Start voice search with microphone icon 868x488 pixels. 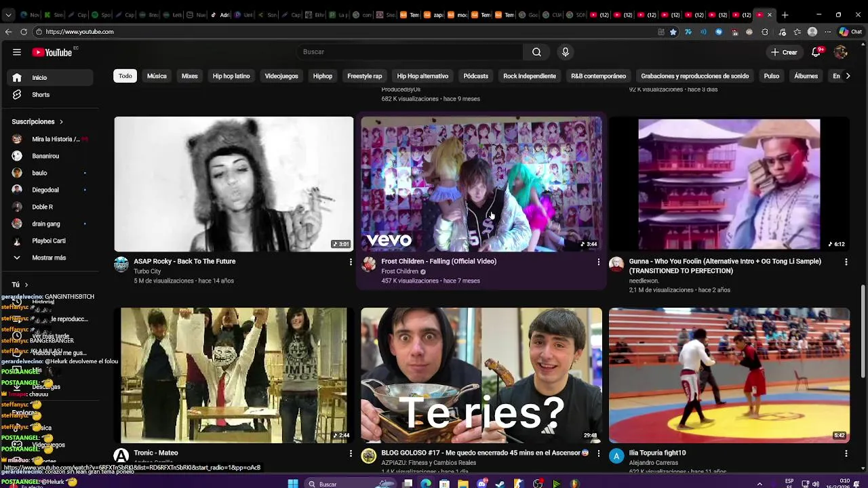566,52
